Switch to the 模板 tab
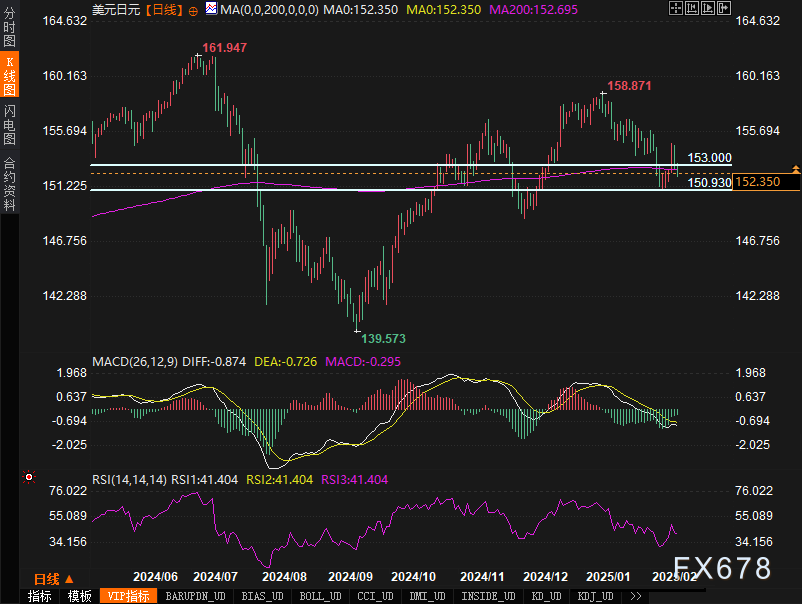Screen dimensions: 802x604 (76, 596)
